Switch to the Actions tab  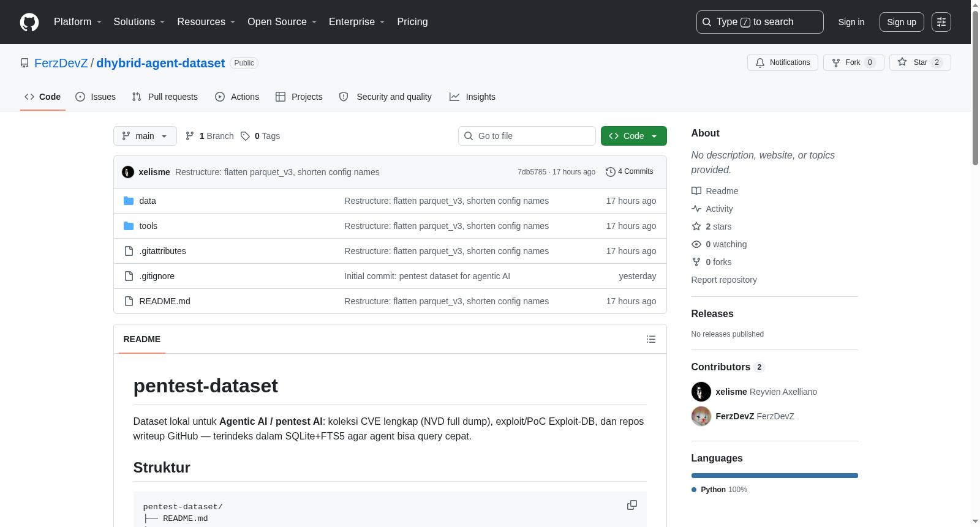click(x=237, y=97)
